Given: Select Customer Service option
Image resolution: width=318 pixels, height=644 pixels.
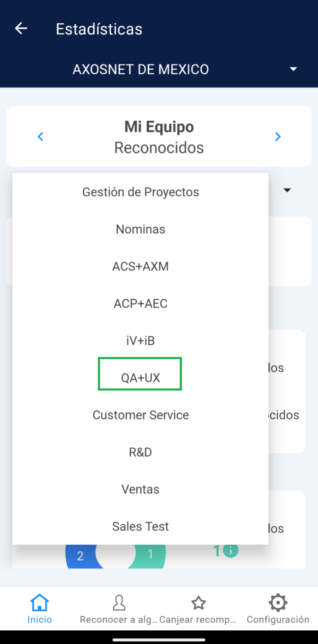Looking at the screenshot, I should point(140,415).
